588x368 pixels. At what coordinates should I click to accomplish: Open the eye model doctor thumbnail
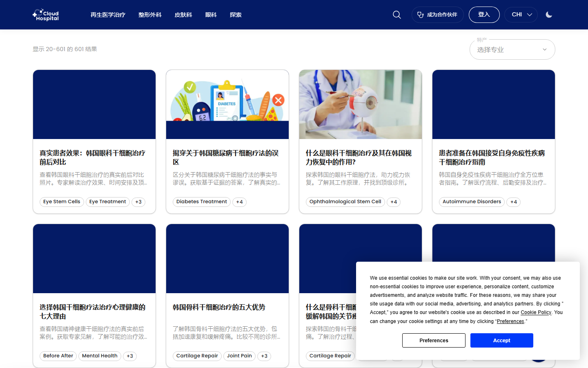click(361, 104)
